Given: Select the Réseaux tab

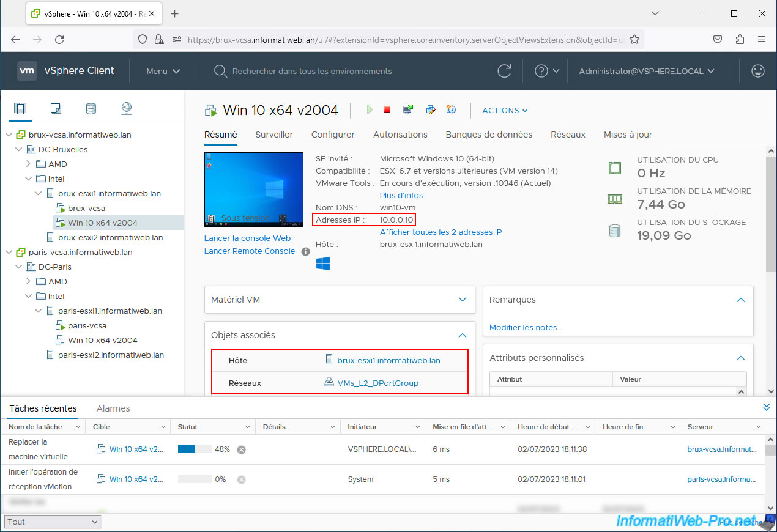Looking at the screenshot, I should tap(568, 135).
